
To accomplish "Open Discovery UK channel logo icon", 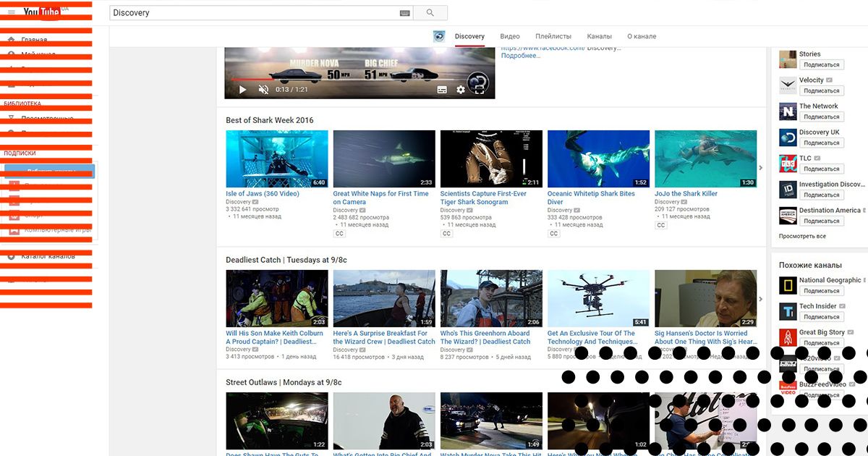I will [x=788, y=138].
